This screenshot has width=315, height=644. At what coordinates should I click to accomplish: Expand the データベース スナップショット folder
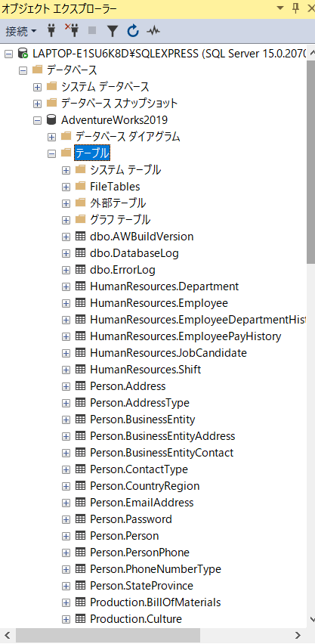(x=37, y=104)
